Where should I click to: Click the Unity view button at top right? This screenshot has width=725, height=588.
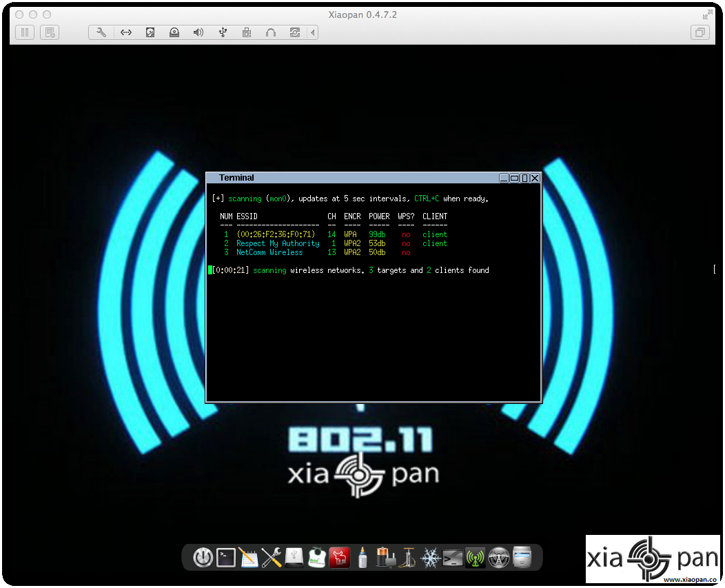tap(700, 32)
